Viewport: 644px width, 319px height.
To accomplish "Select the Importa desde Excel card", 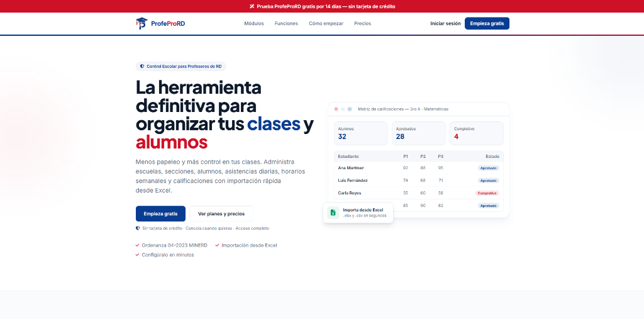I will click(358, 213).
